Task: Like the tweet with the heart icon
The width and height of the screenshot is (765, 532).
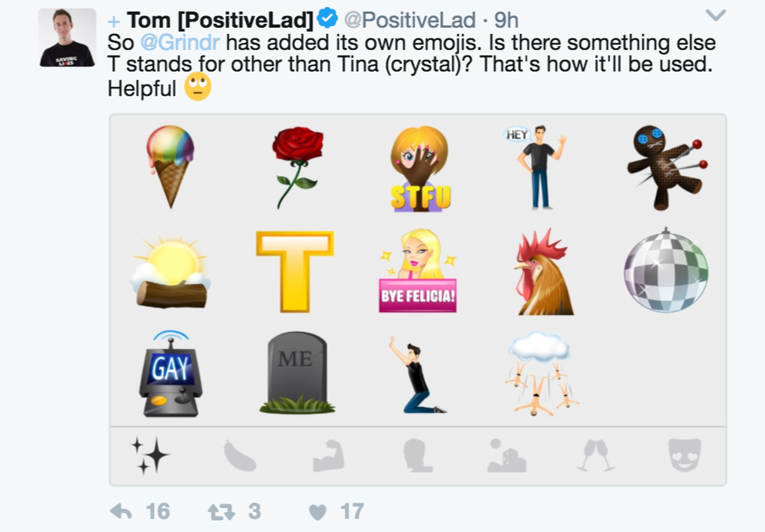Action: (x=319, y=510)
